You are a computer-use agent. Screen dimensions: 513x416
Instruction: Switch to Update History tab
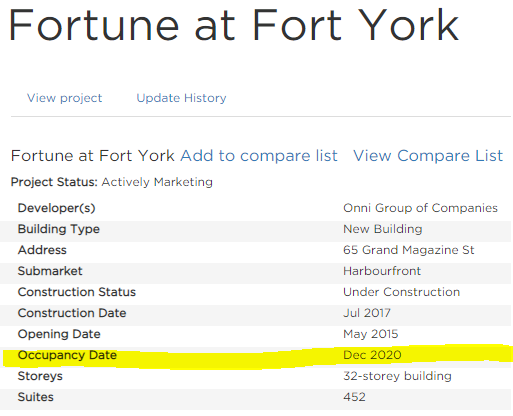(x=181, y=98)
